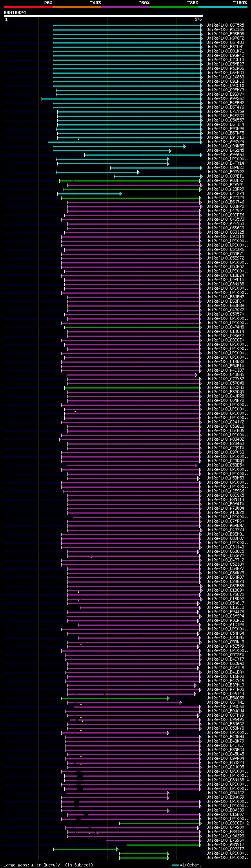Open hit UniRef100_C4Q8H5

(225, 374)
